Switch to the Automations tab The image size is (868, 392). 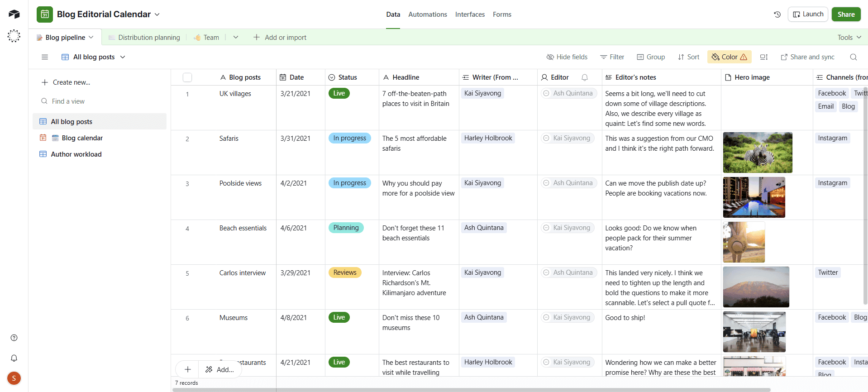[427, 14]
